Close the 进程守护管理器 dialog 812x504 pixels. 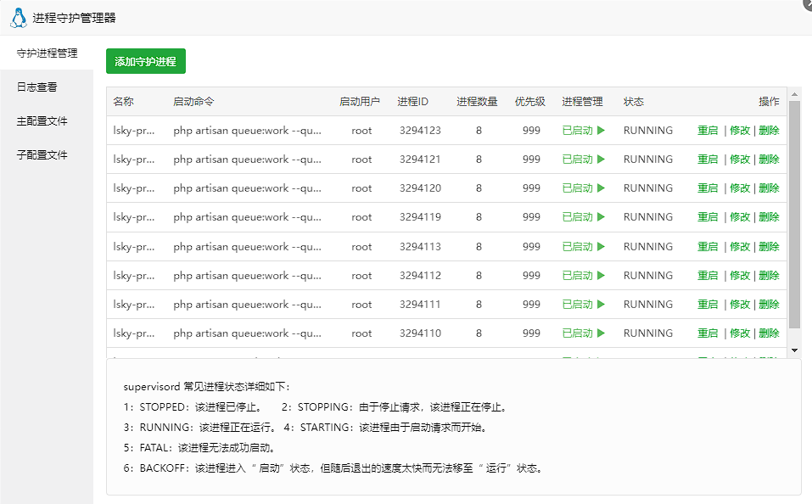point(807,3)
